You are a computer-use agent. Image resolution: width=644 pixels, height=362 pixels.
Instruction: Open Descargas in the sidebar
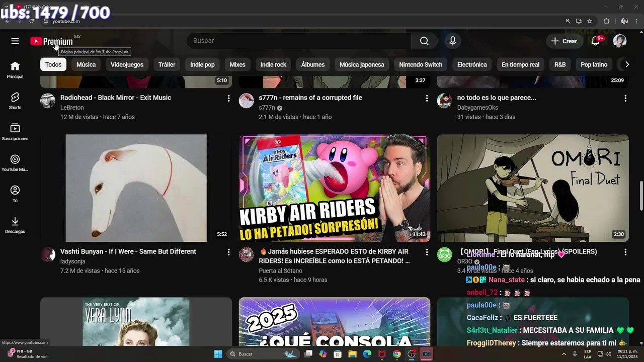(15, 225)
